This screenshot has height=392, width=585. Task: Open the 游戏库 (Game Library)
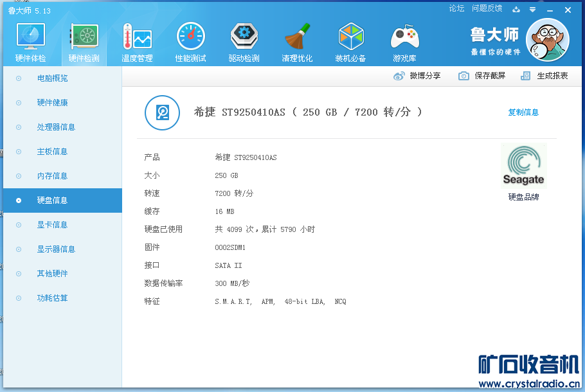click(404, 41)
